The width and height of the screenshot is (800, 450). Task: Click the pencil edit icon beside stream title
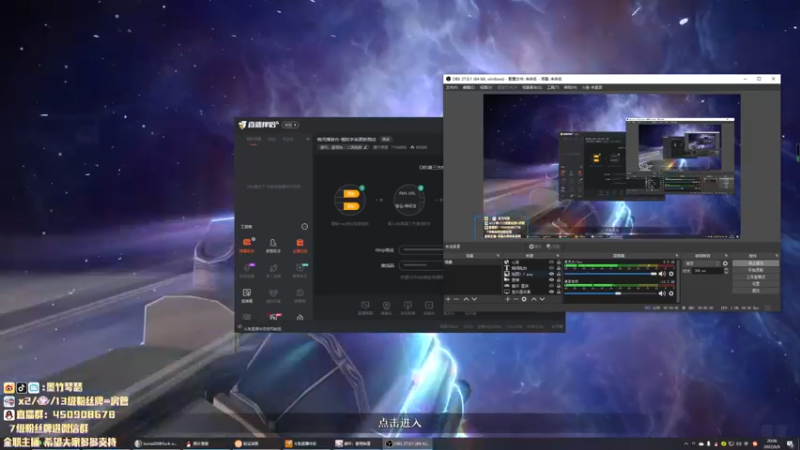pyautogui.click(x=365, y=147)
